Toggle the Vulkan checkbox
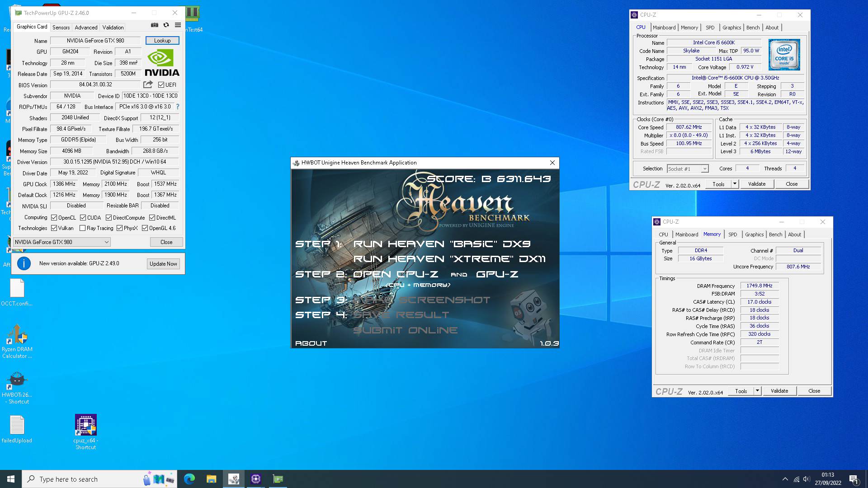 (54, 228)
